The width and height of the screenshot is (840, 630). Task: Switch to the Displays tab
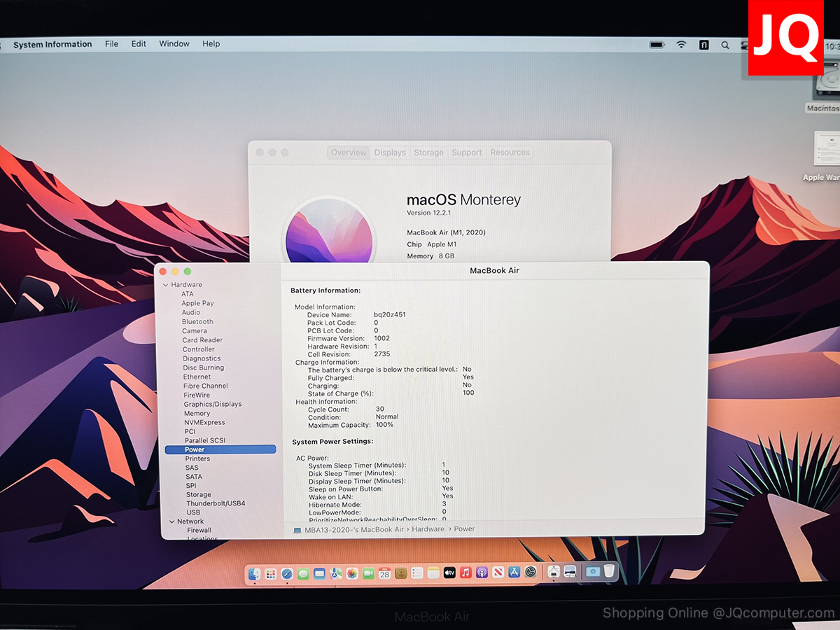390,153
